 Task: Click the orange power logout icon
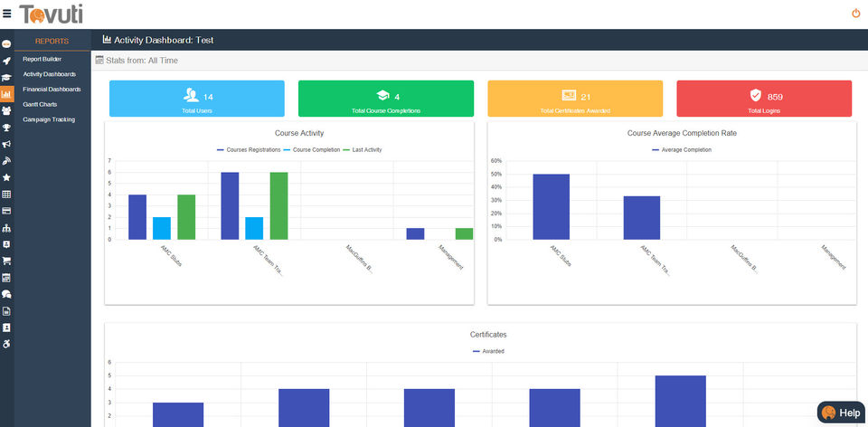click(x=856, y=14)
